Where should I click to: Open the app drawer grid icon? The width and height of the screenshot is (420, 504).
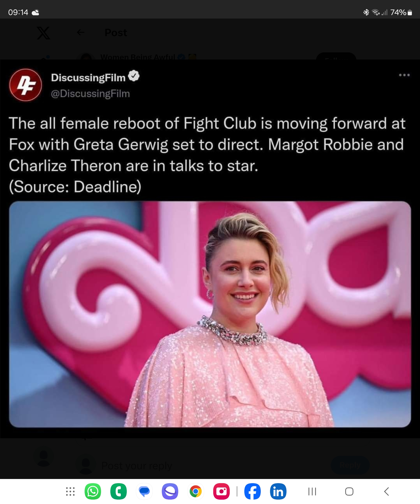point(70,491)
